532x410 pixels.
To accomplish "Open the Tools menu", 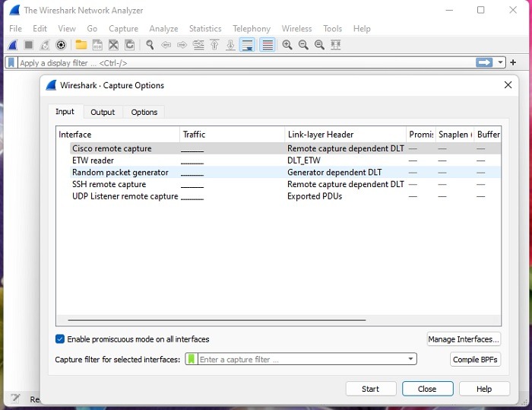I will pyautogui.click(x=332, y=29).
